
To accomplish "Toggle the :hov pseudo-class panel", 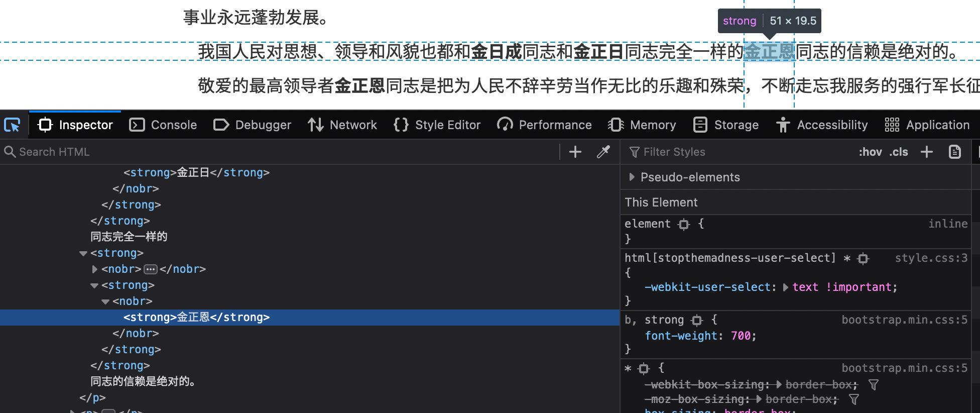I will pyautogui.click(x=870, y=152).
